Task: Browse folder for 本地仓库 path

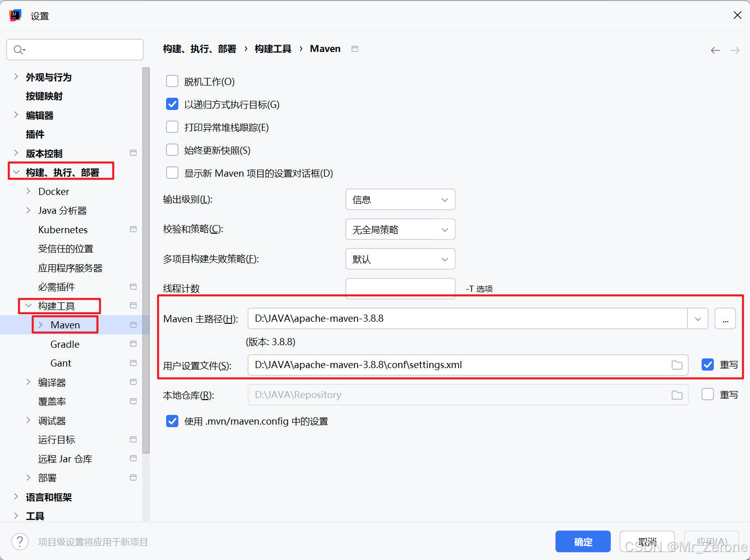Action: pyautogui.click(x=677, y=395)
